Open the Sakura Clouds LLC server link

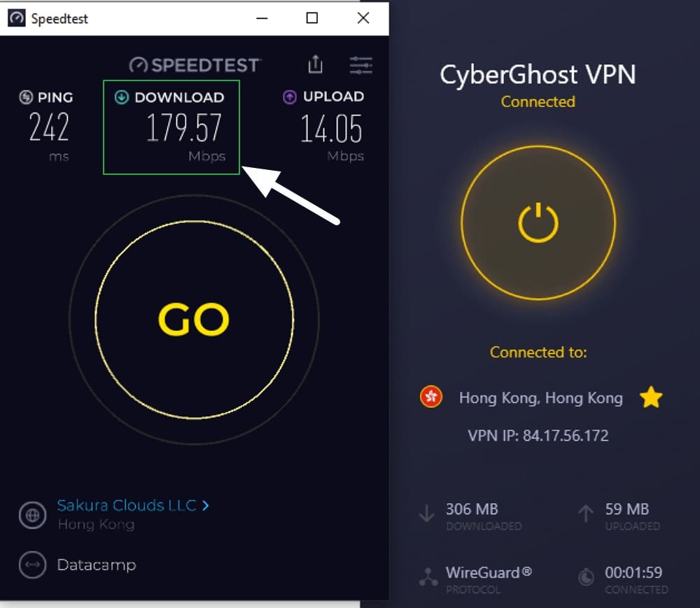127,505
